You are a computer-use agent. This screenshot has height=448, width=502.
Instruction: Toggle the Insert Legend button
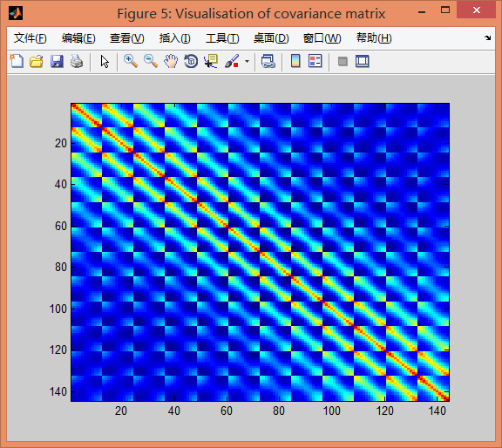click(315, 61)
